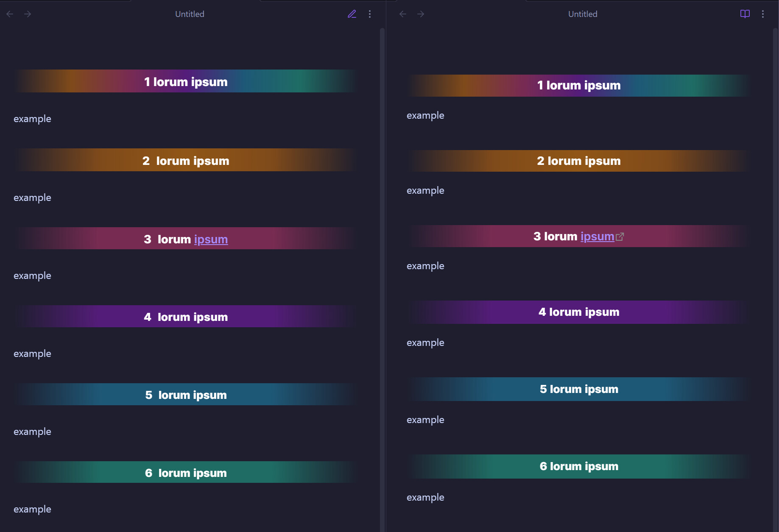The width and height of the screenshot is (779, 532).
Task: Click 'example' text below heading 1 in right pane
Action: tap(425, 115)
